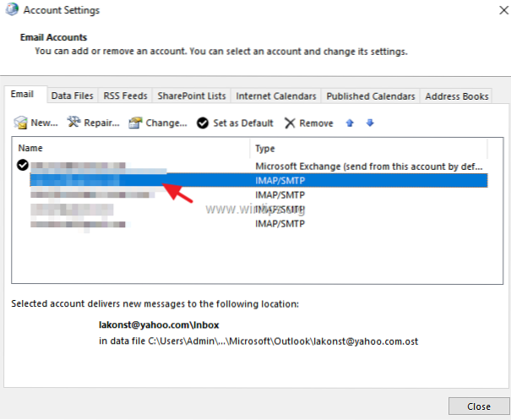
Task: Open the RSS Feeds tab
Action: (x=123, y=96)
